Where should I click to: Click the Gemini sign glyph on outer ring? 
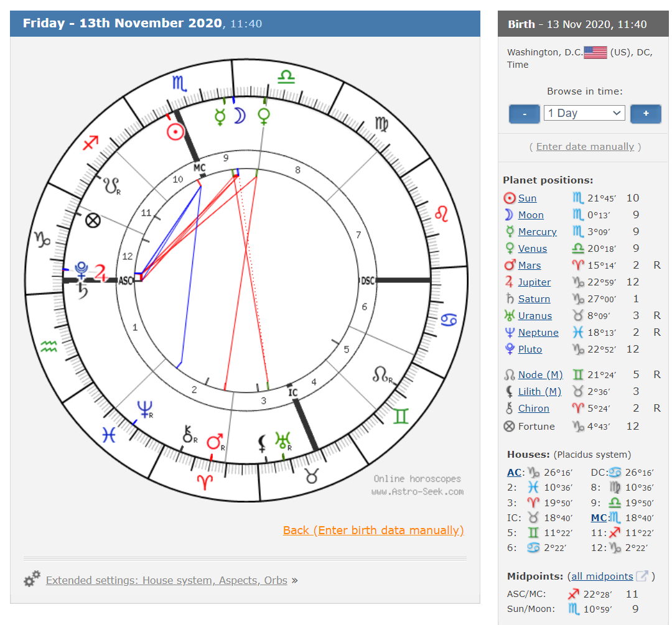pos(401,415)
